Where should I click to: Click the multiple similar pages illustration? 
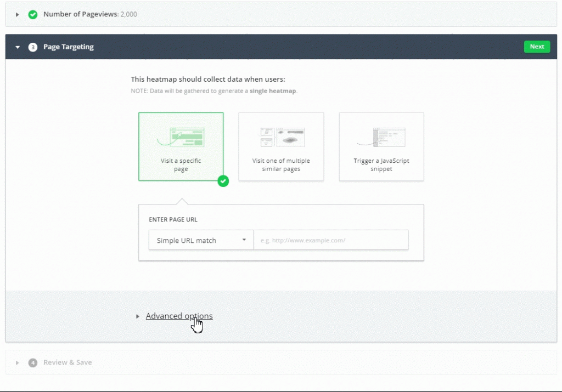click(283, 137)
